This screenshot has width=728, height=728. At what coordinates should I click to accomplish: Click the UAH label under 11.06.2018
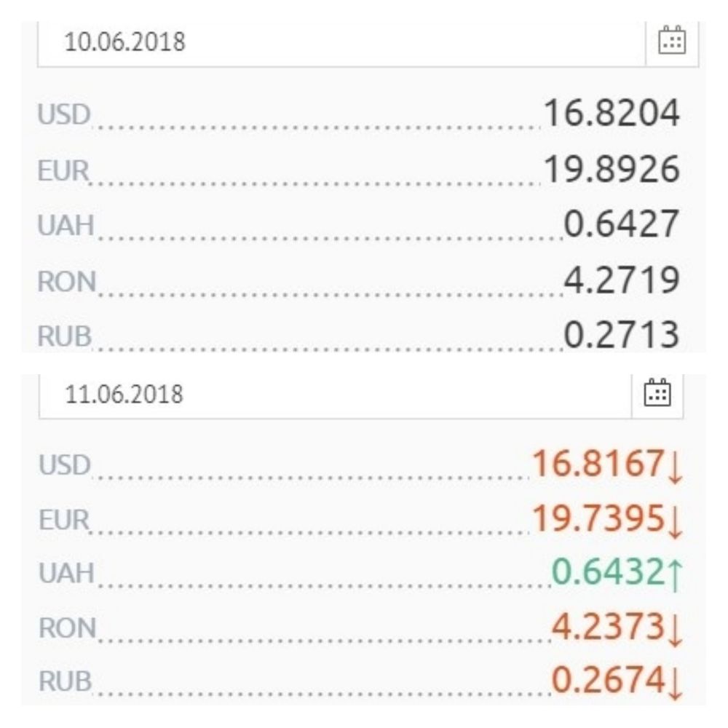coord(65,574)
